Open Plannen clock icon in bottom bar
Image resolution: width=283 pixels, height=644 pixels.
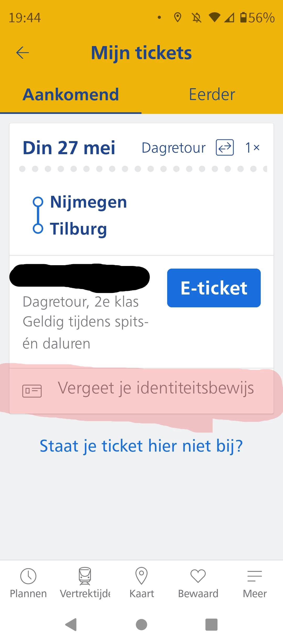pos(28,576)
